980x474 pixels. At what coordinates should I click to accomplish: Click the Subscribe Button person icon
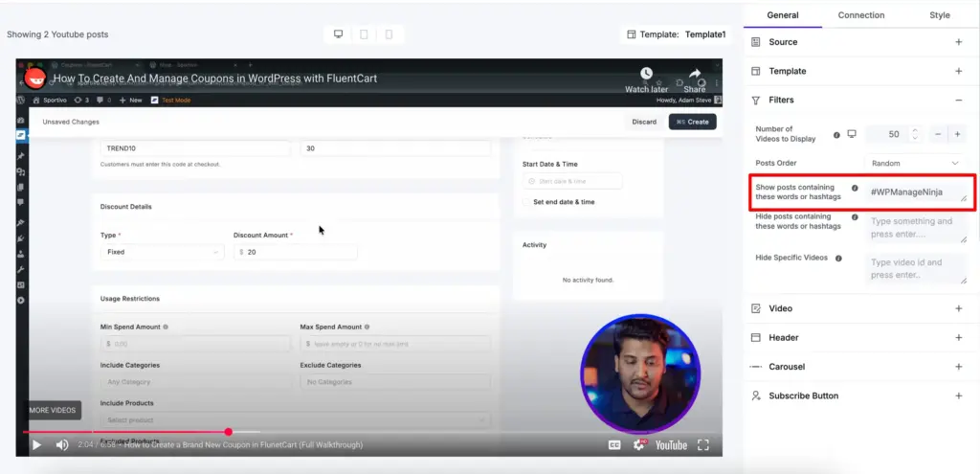(756, 395)
